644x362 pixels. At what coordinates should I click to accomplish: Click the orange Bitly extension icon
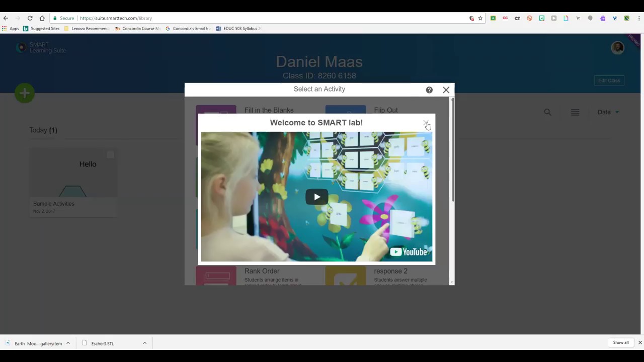pos(529,18)
